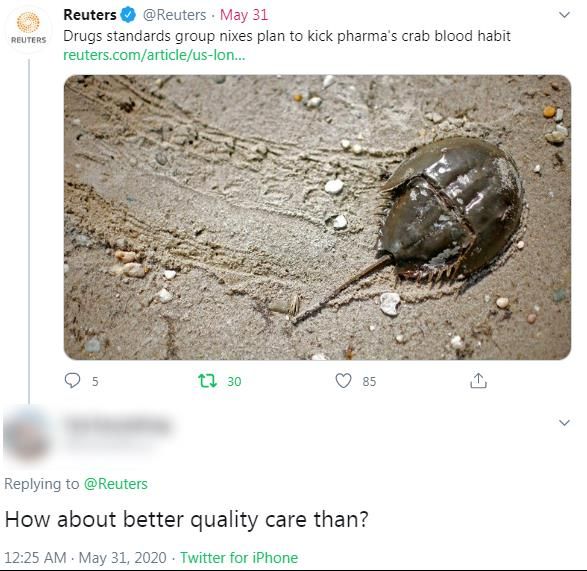This screenshot has width=587, height=571.
Task: Click the blurred replier display name
Action: pyautogui.click(x=118, y=426)
